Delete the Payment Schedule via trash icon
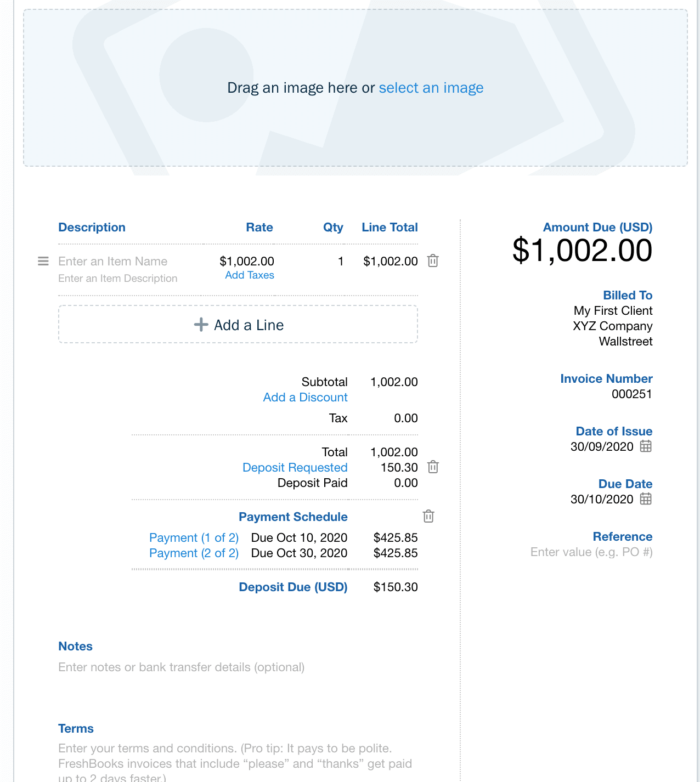This screenshot has height=782, width=700. (428, 517)
